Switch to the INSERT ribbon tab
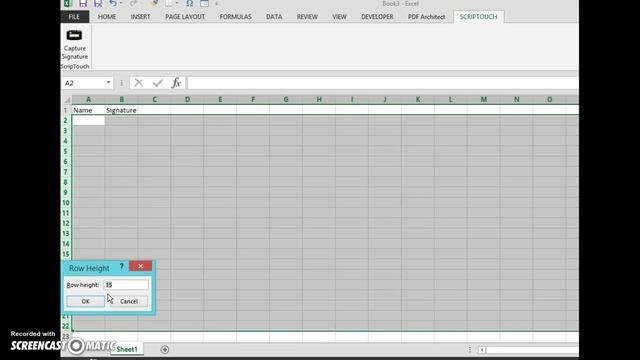 point(140,17)
